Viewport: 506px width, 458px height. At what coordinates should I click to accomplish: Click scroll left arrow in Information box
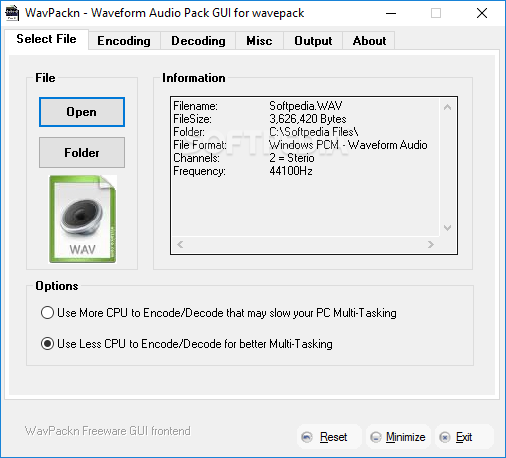180,245
